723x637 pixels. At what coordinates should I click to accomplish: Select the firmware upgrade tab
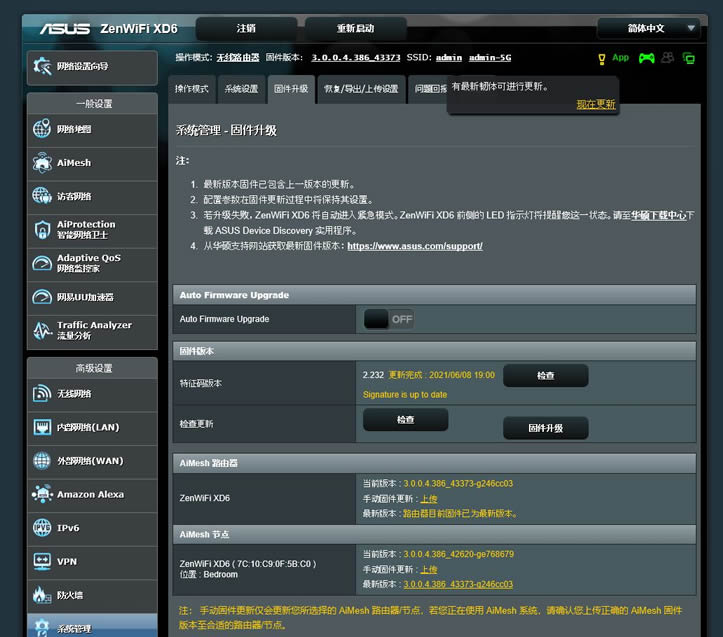pyautogui.click(x=291, y=89)
